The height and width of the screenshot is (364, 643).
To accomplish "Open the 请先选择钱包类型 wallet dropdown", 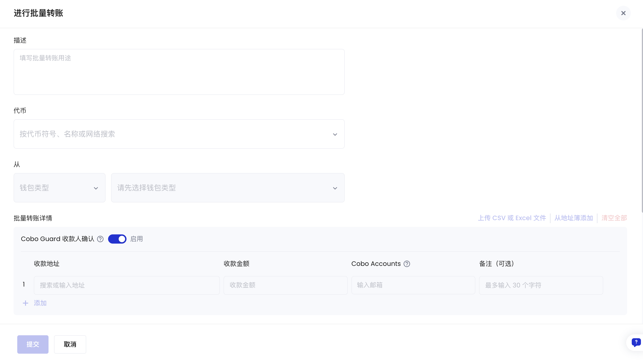I will point(227,188).
